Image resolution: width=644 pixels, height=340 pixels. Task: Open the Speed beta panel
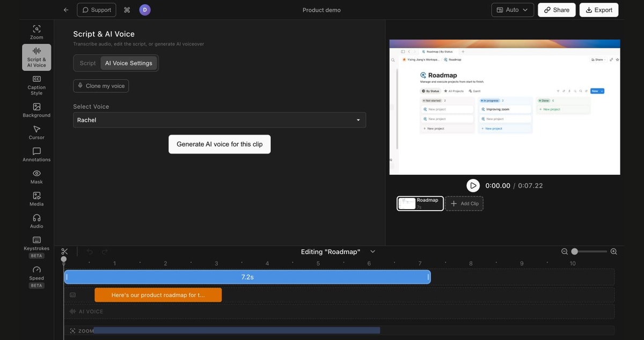[x=36, y=277]
